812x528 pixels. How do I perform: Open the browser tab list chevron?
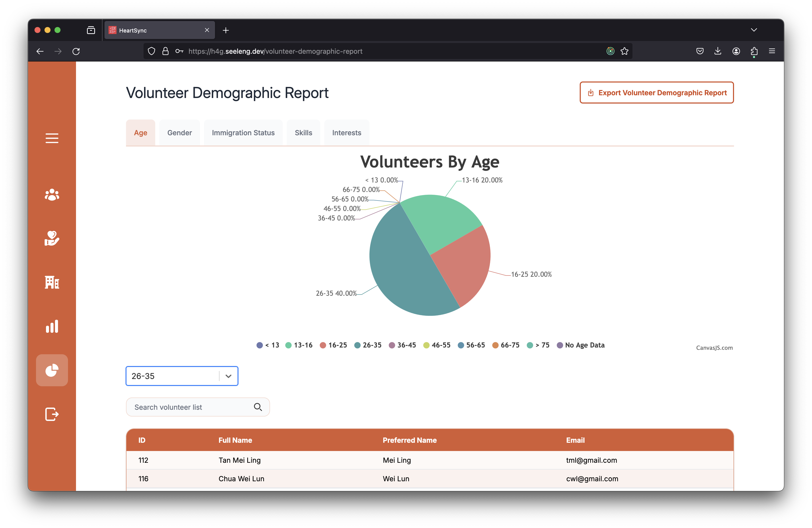754,30
